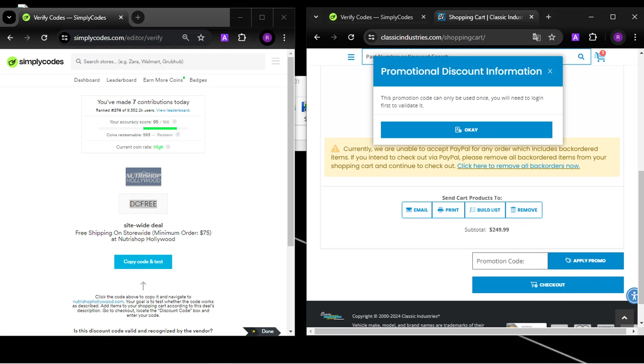Focus the Search stores input field
Screen dimensions: 644x364
click(169, 61)
